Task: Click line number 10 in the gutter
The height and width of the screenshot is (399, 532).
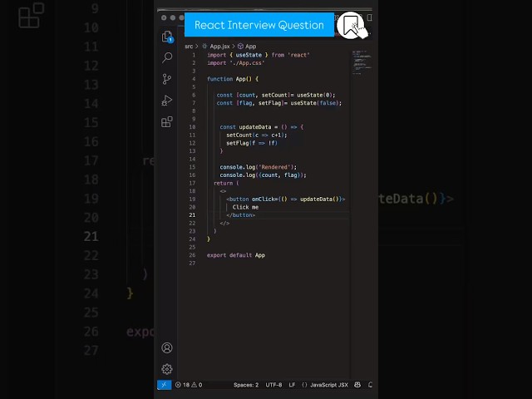Action: pyautogui.click(x=192, y=127)
